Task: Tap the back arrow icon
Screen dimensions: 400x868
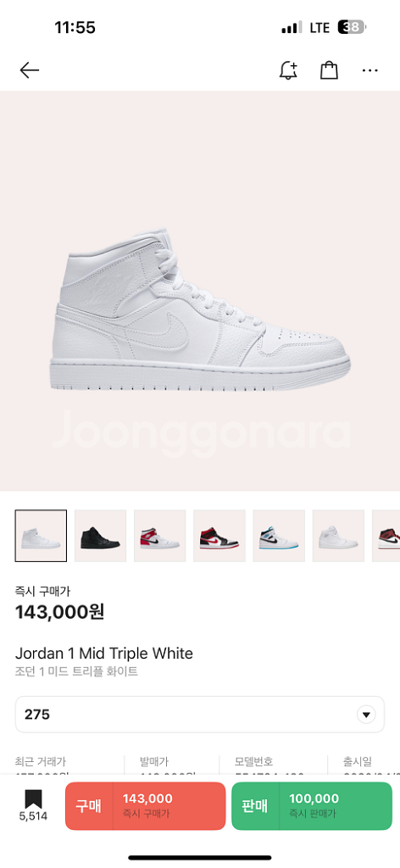Action: (x=30, y=70)
